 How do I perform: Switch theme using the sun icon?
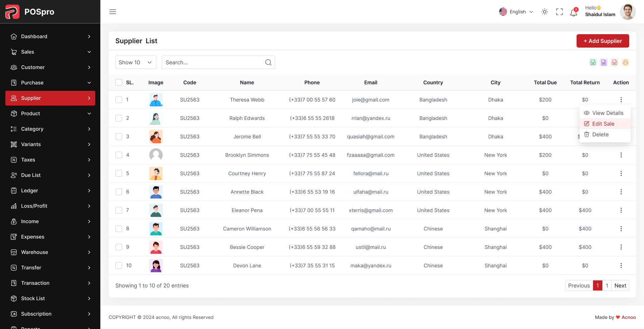(544, 12)
